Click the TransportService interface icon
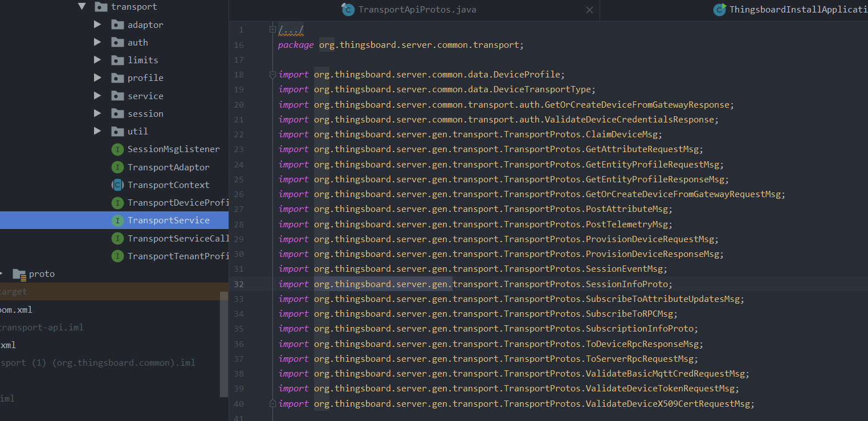Viewport: 868px width, 421px height. point(117,220)
